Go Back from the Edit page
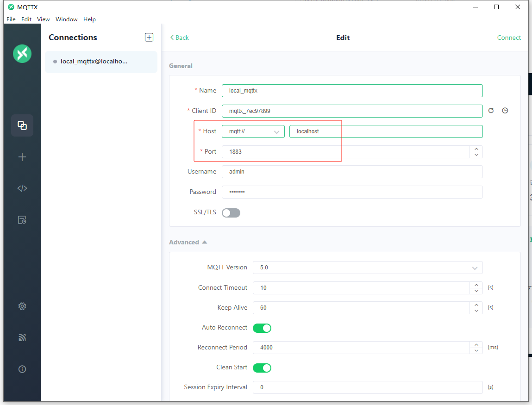Screen dimensions: 532x405 (180, 37)
